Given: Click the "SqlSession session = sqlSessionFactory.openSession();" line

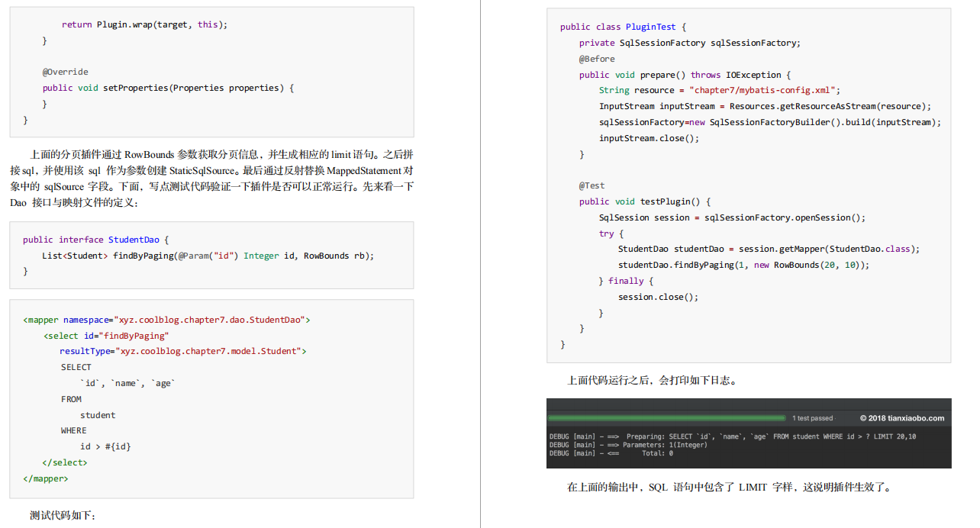Looking at the screenshot, I should point(733,217).
